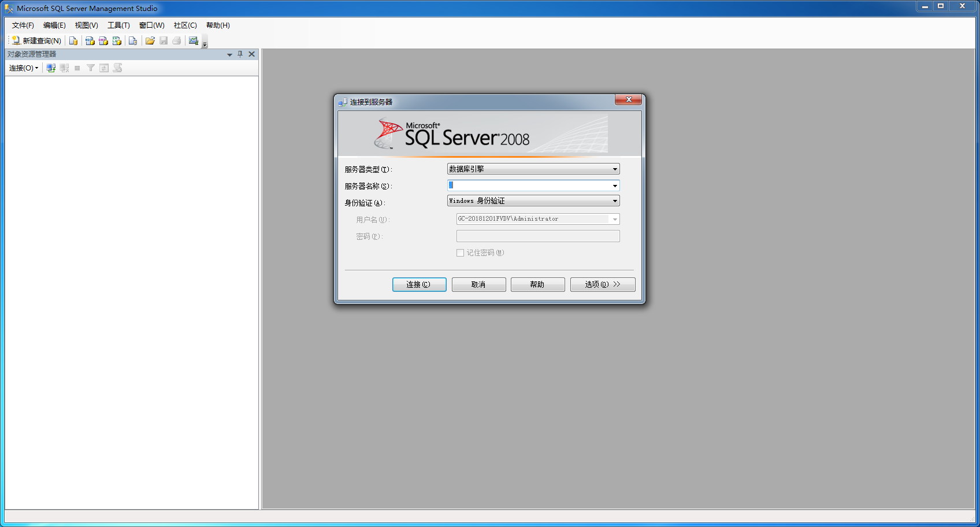
Task: Click the 取消 button
Action: coord(478,284)
